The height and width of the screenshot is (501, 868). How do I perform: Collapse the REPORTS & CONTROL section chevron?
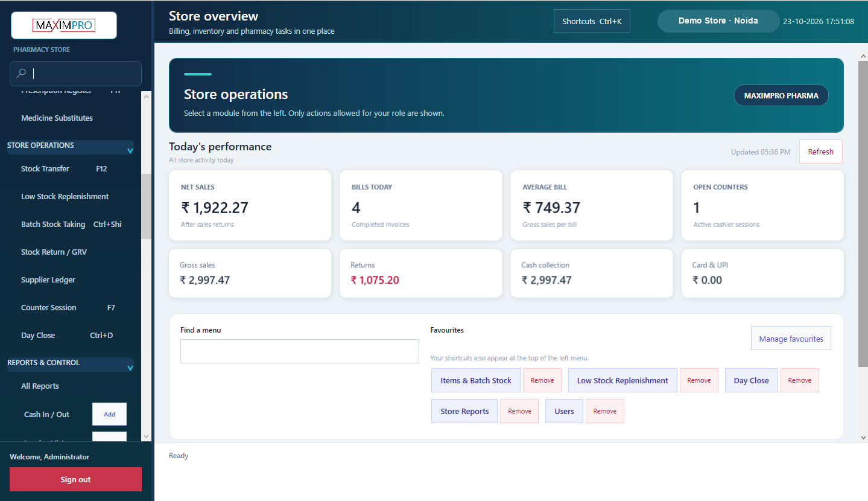pyautogui.click(x=130, y=368)
